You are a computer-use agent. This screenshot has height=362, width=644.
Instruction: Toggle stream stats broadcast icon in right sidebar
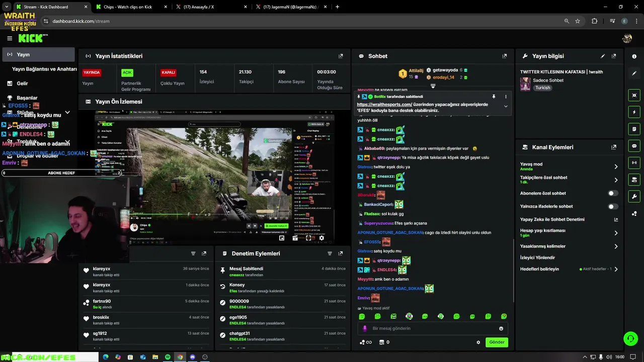634,162
